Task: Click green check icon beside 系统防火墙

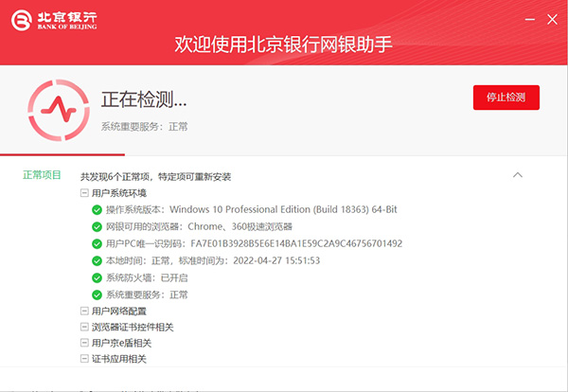Action: (97, 277)
